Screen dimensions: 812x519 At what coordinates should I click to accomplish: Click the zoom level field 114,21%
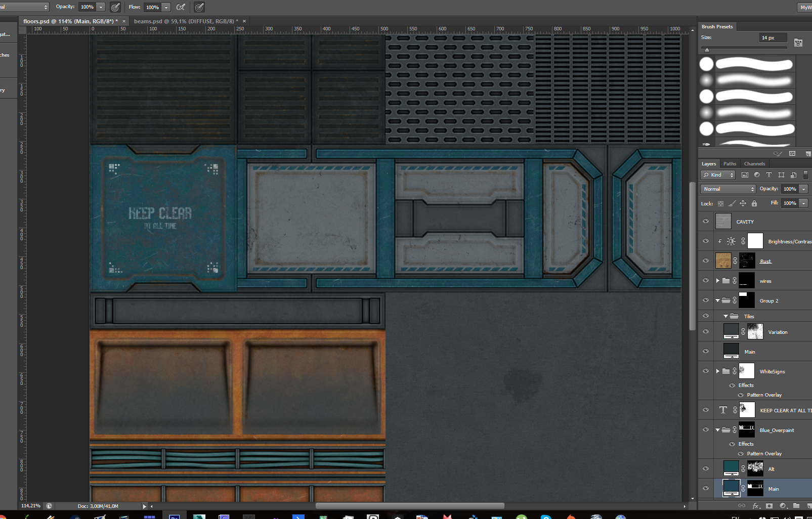click(31, 506)
